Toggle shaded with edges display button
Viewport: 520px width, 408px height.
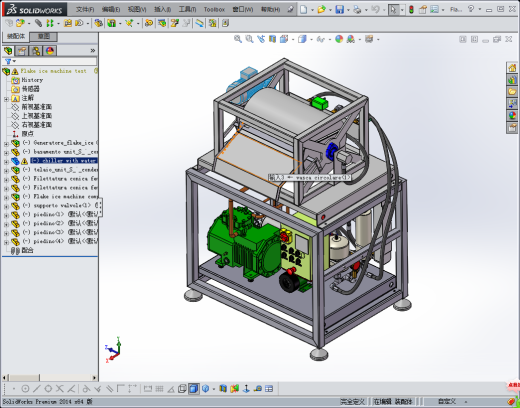194,389
